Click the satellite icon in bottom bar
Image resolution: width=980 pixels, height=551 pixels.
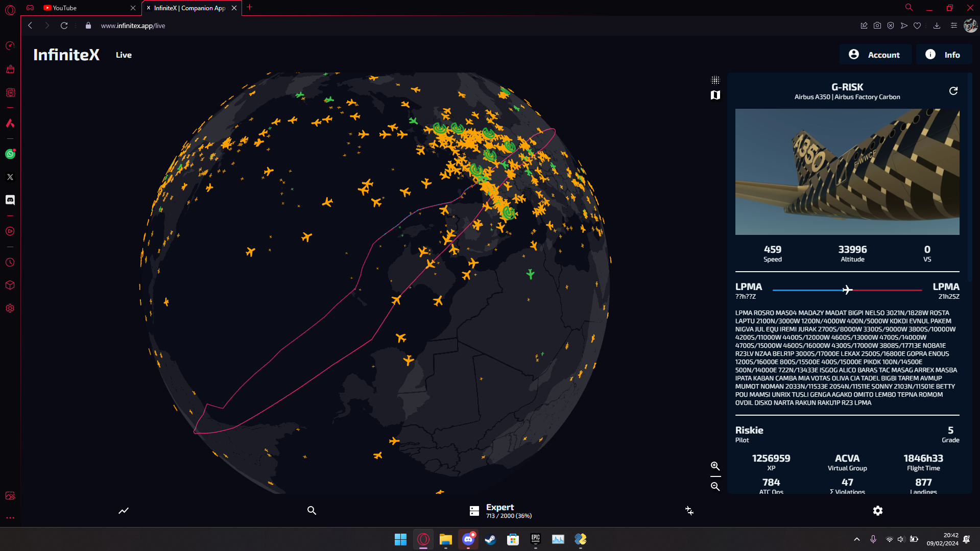689,511
